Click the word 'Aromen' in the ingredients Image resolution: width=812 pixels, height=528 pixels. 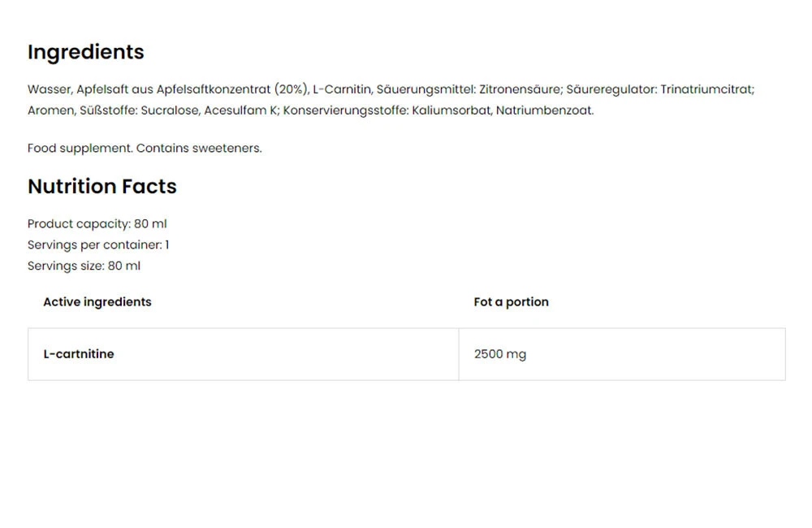click(50, 110)
